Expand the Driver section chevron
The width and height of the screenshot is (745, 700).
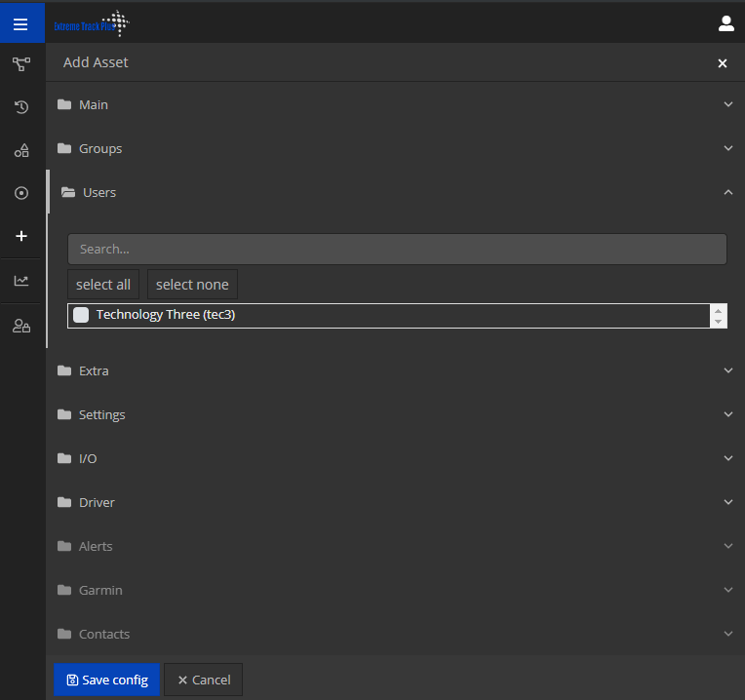[727, 502]
